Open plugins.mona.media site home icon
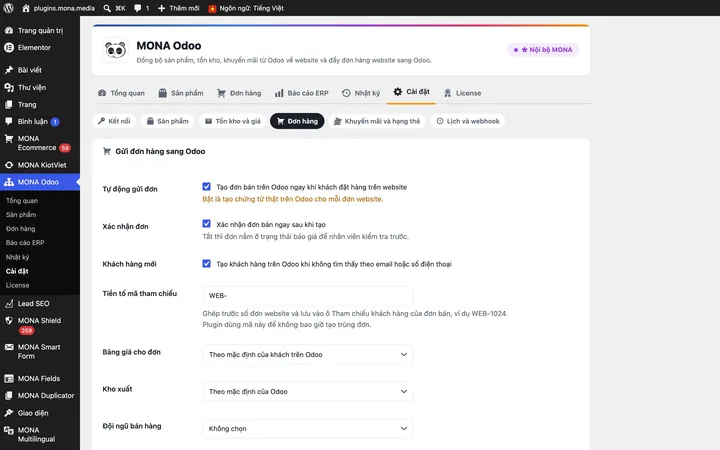This screenshot has height=450, width=720. (x=26, y=8)
